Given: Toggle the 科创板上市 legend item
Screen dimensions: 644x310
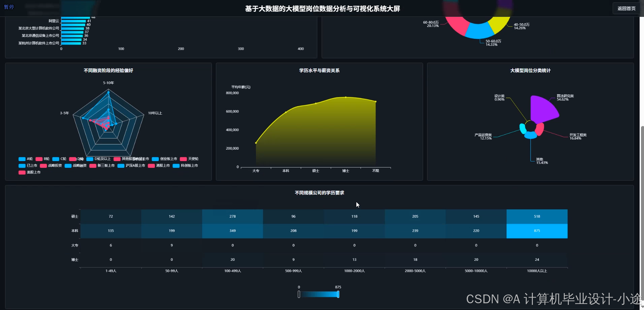Looking at the screenshot, I should [185, 165].
